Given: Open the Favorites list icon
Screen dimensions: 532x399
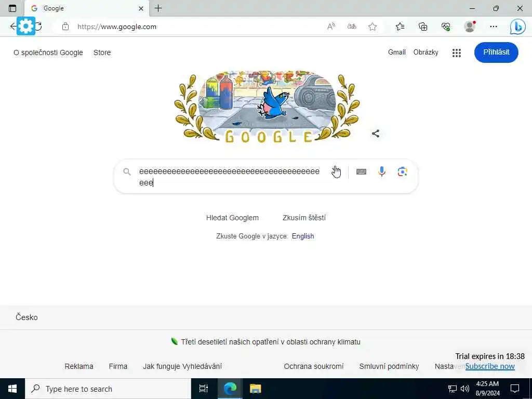Looking at the screenshot, I should (400, 26).
